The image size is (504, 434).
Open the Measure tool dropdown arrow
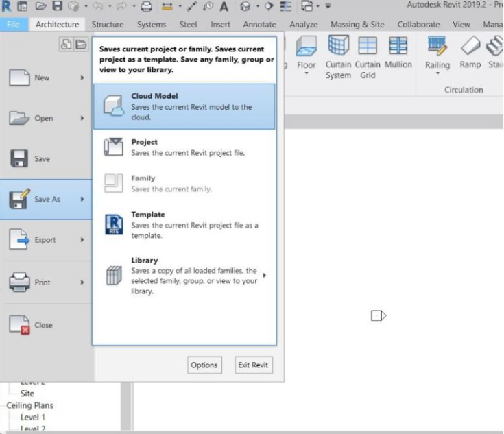(180, 6)
